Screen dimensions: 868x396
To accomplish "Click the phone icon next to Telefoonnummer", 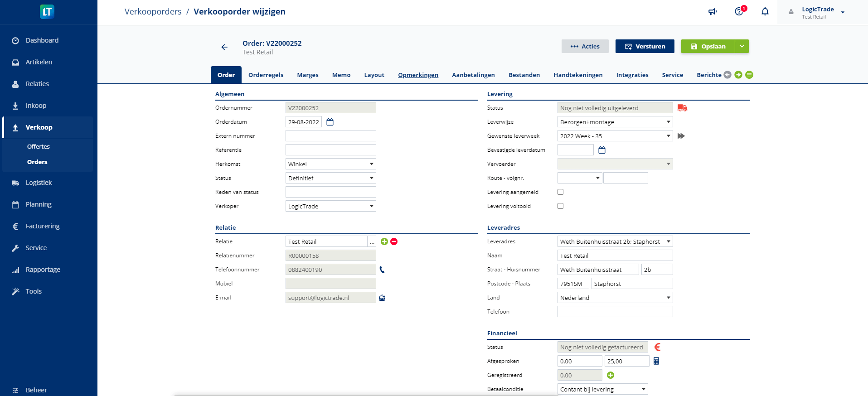I will 382,270.
